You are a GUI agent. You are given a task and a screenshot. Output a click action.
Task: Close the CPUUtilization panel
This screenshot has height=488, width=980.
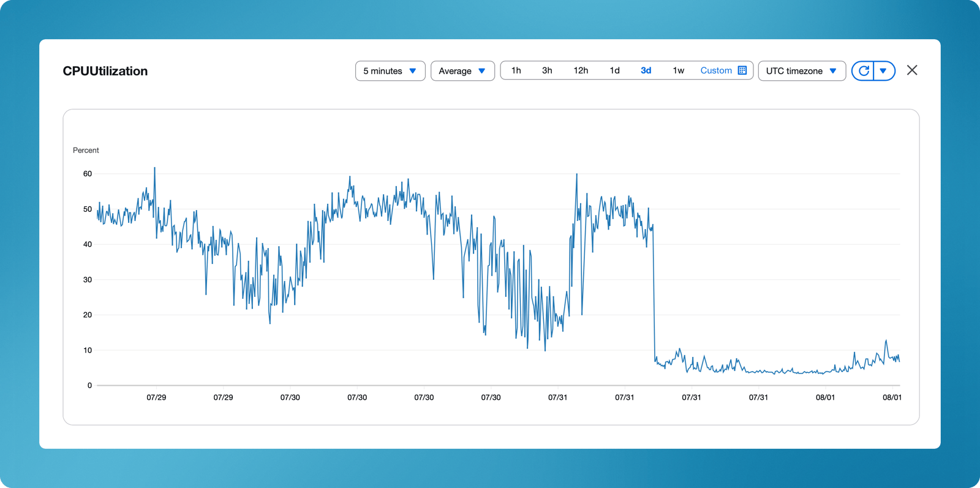point(912,70)
